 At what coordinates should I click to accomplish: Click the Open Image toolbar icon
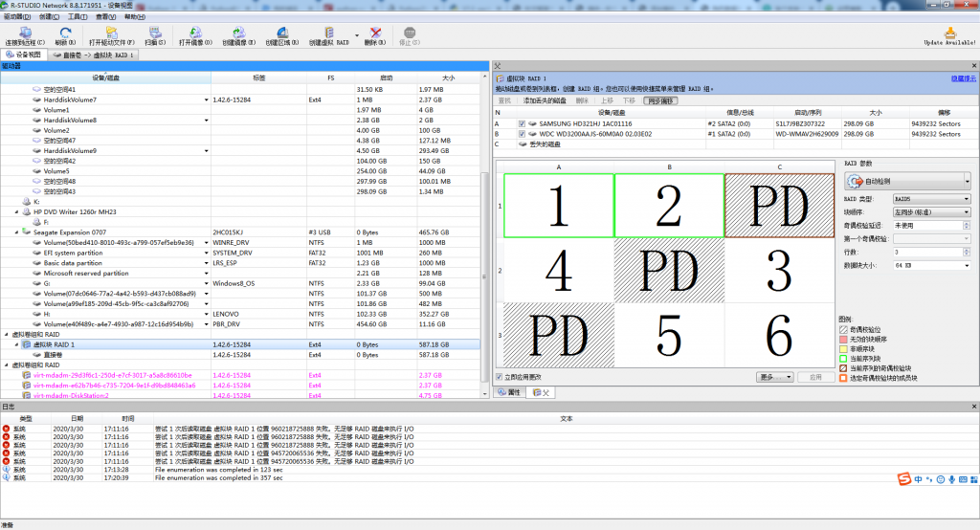[194, 35]
